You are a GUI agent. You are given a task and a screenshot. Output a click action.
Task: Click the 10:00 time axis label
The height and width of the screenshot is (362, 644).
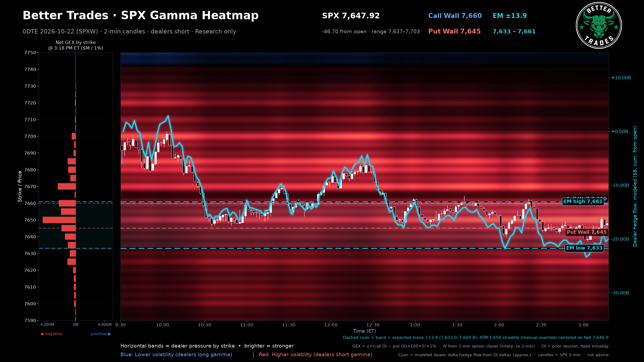pos(163,325)
